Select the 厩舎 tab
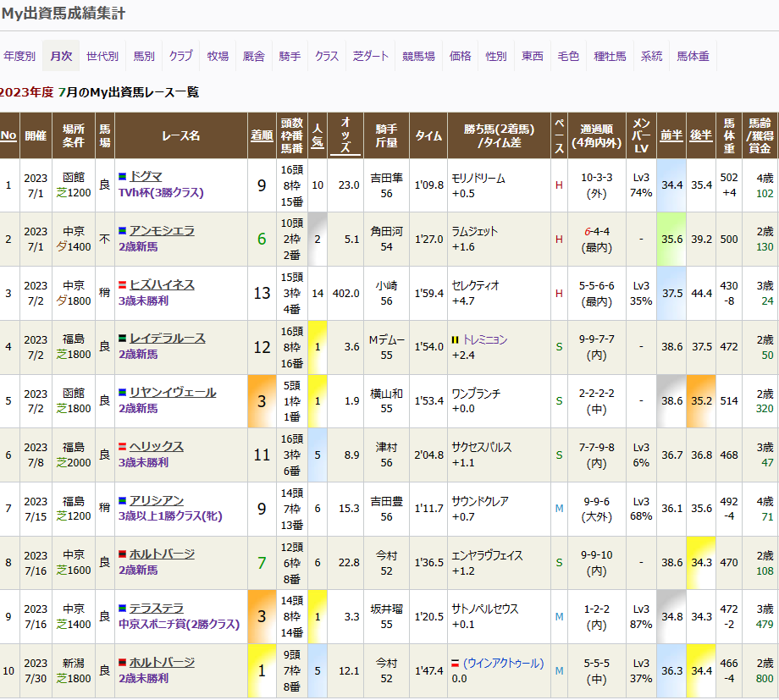Viewport: 779px width, 700px height. coord(253,56)
